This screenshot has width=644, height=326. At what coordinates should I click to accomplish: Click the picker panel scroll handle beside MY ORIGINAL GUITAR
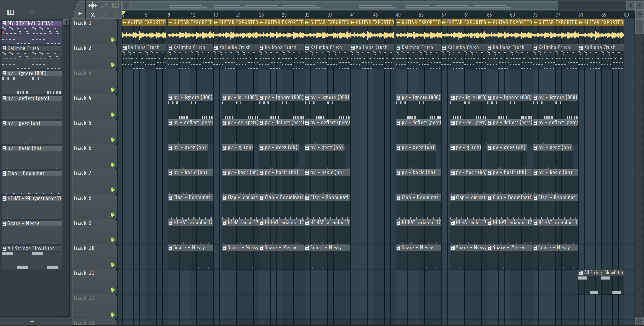pyautogui.click(x=66, y=23)
